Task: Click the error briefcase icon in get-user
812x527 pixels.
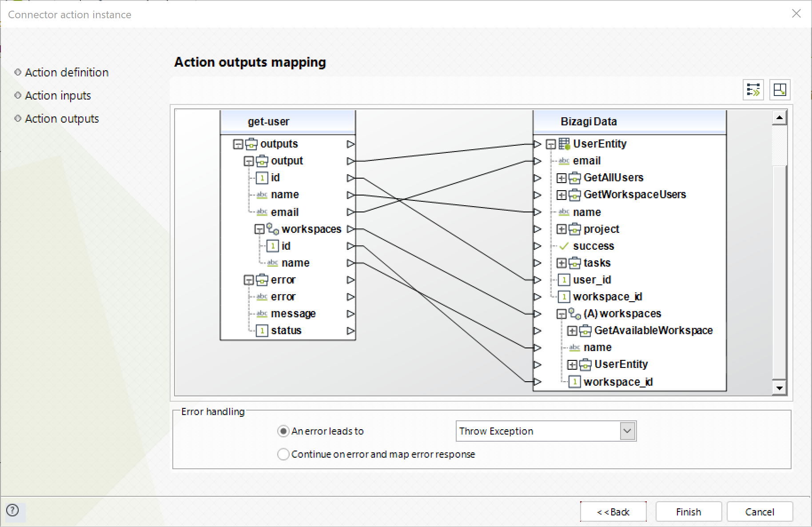Action: [262, 280]
